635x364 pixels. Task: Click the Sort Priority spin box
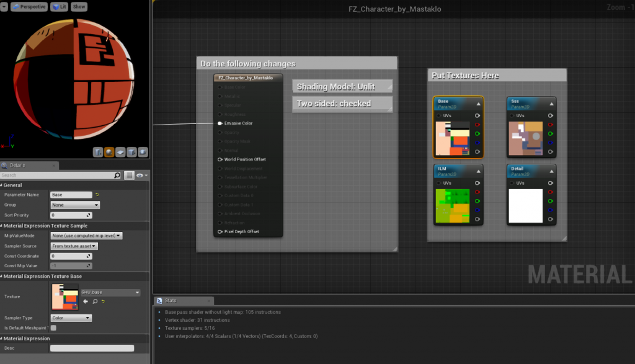click(71, 215)
